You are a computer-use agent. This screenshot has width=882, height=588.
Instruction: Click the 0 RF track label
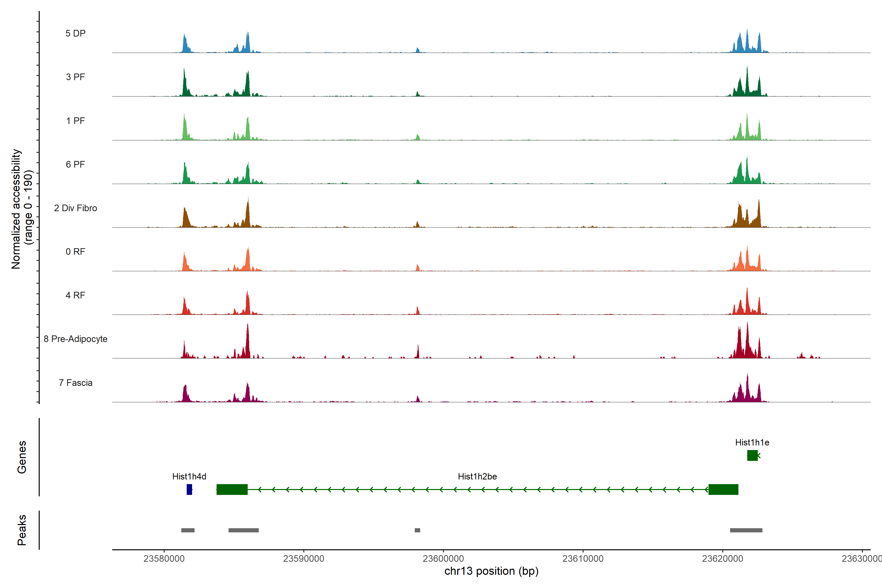(x=75, y=252)
